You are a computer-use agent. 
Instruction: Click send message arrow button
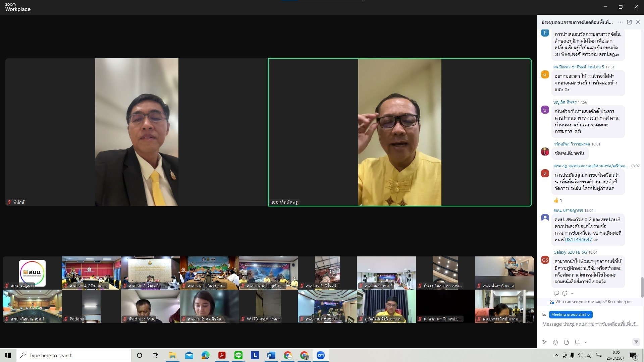click(636, 342)
